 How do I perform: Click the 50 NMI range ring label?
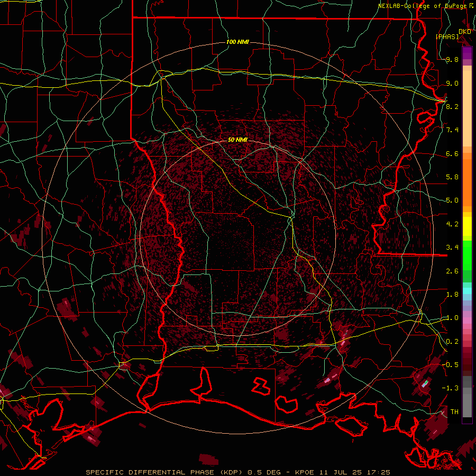pyautogui.click(x=237, y=140)
